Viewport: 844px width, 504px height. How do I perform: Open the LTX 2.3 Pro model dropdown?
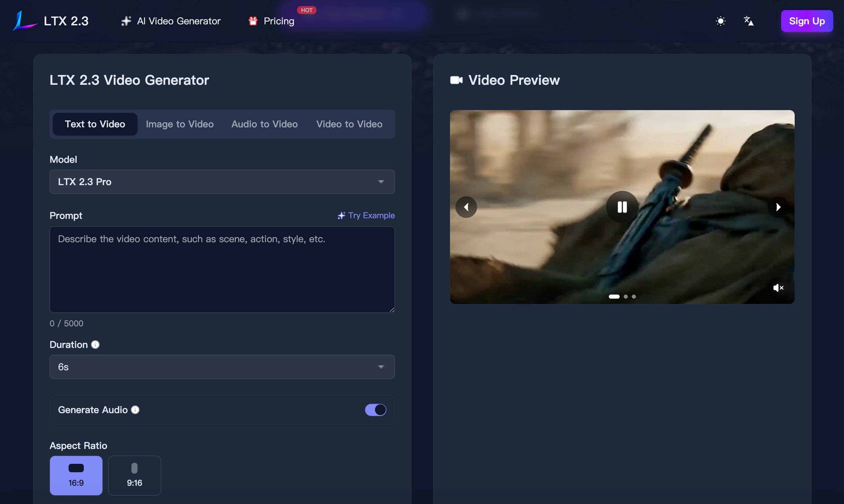222,182
